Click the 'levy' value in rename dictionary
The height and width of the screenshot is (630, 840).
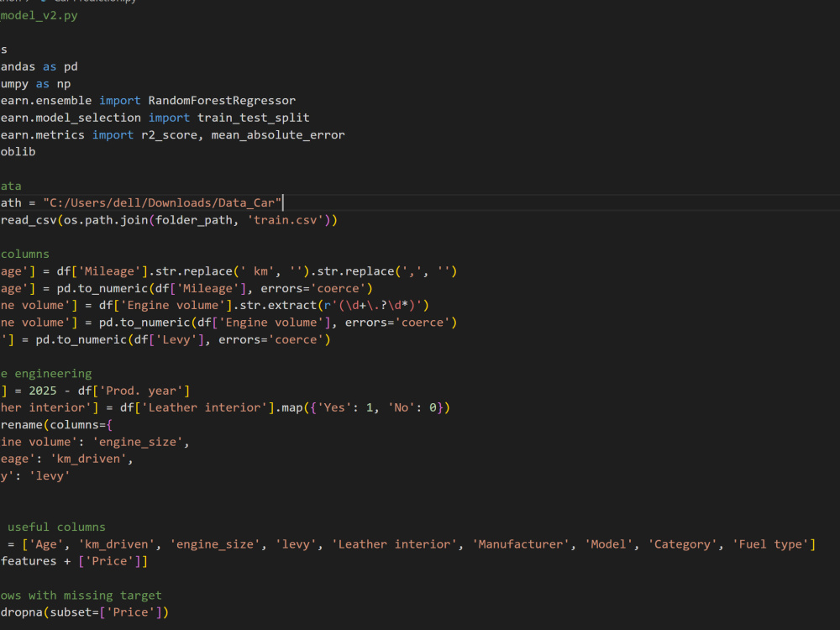click(x=50, y=476)
